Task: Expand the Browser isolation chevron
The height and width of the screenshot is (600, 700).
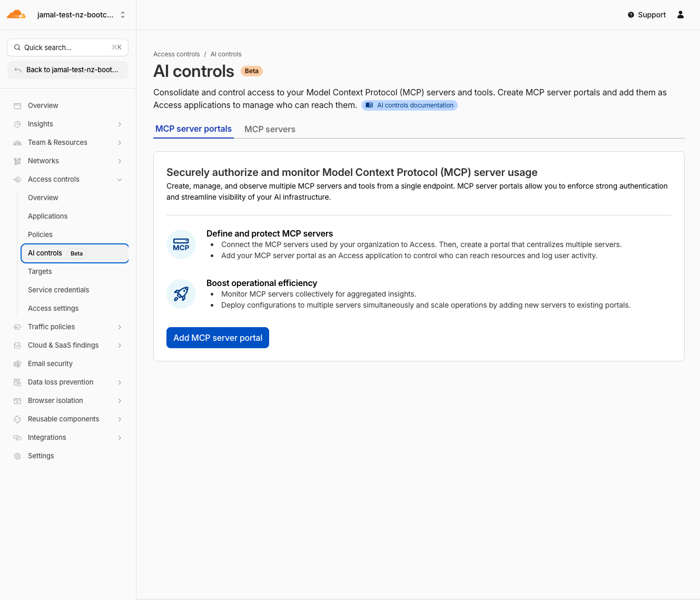Action: 120,401
